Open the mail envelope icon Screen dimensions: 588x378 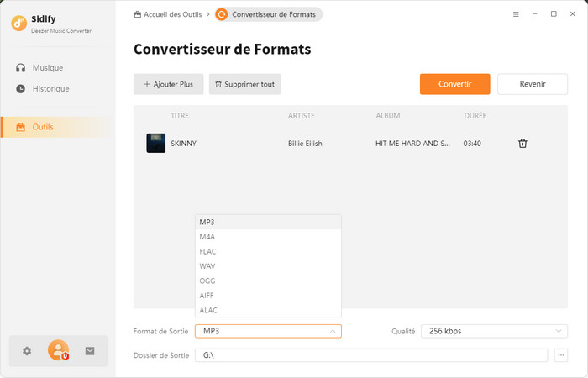coord(90,351)
